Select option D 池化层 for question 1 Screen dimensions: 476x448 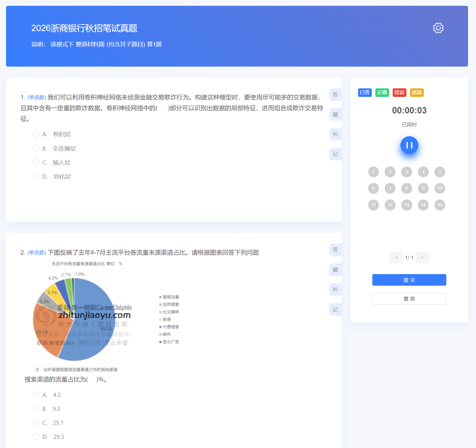(x=36, y=176)
